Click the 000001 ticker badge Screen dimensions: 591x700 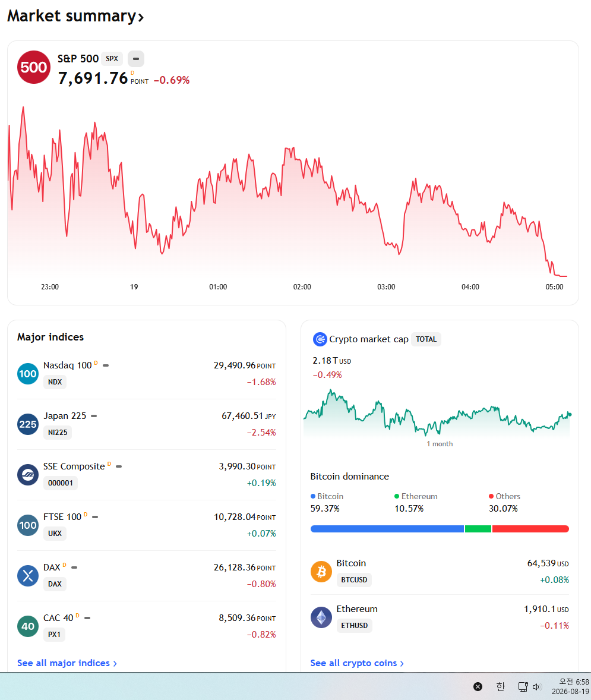point(60,483)
